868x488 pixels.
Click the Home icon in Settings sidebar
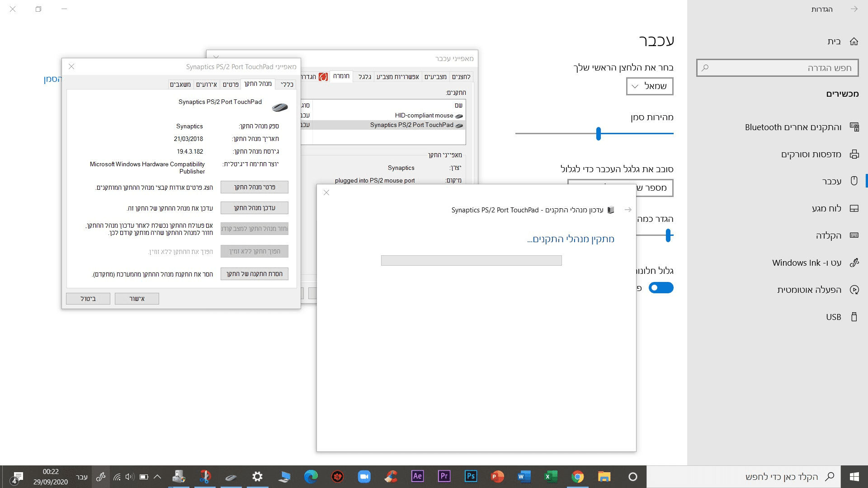pyautogui.click(x=854, y=42)
